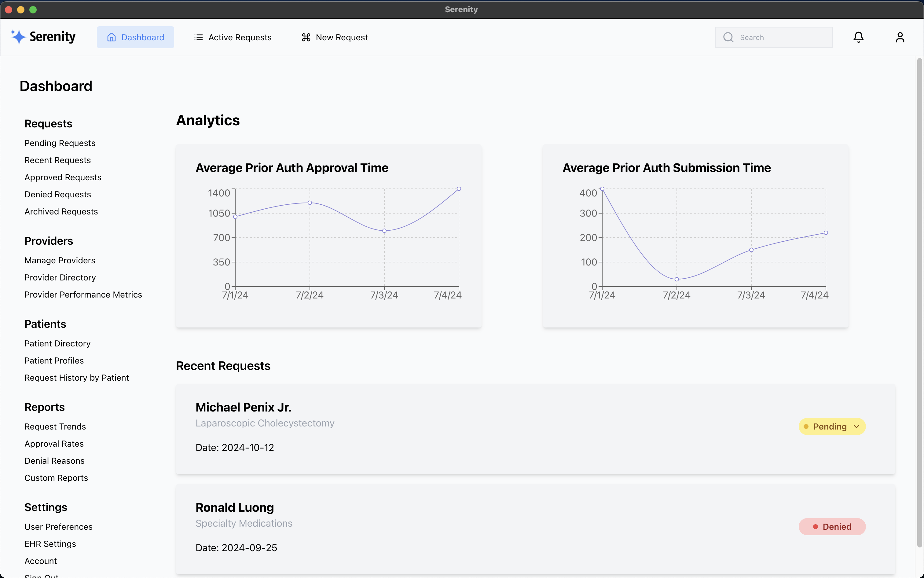Open the Denial Reasons report
Screen dimensions: 924x578
[55, 461]
